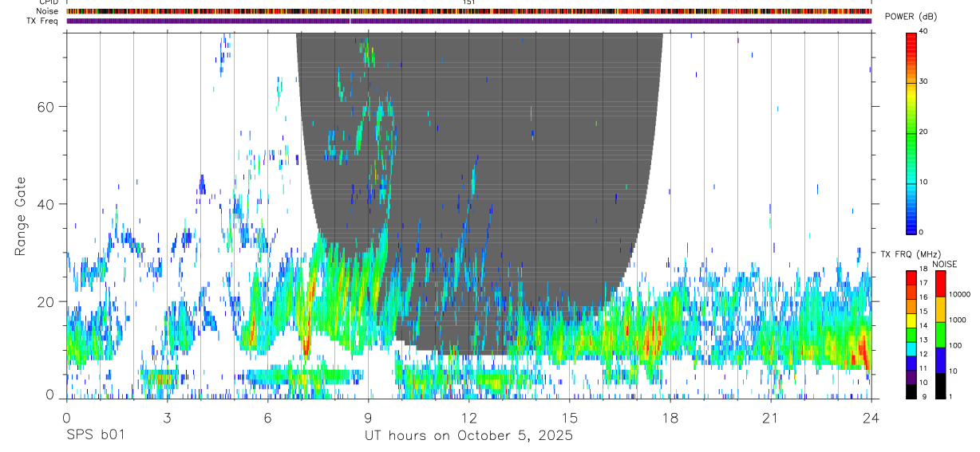Click TX FRQ scale tick label '13'
The width and height of the screenshot is (980, 452).
[923, 340]
